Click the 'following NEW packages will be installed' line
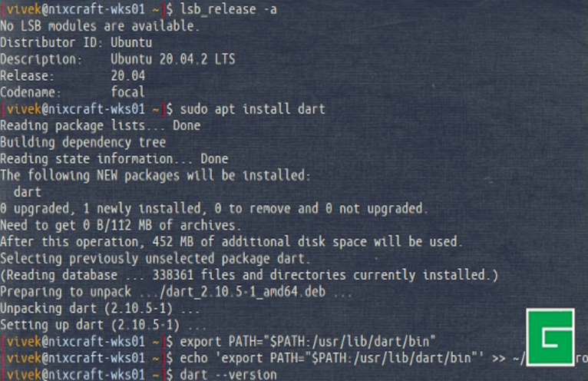Image resolution: width=588 pixels, height=381 pixels. [155, 176]
